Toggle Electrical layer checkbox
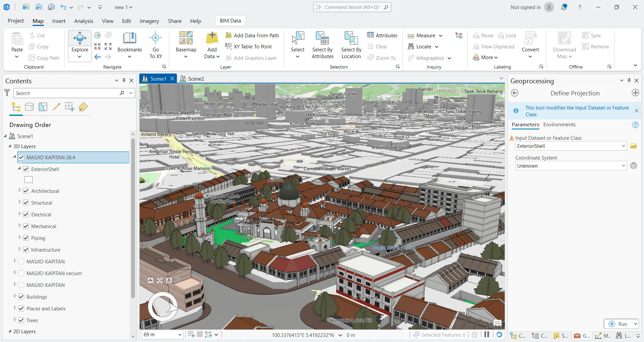644x342 pixels. click(26, 214)
